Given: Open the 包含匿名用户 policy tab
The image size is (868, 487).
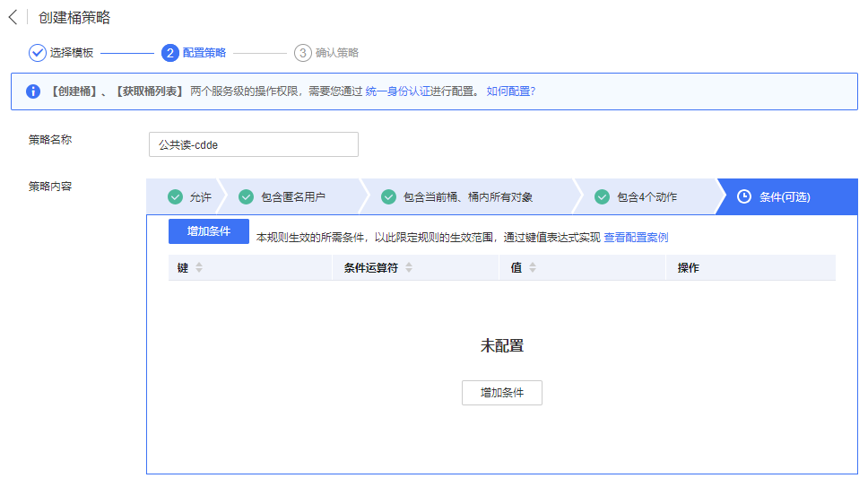Looking at the screenshot, I should pyautogui.click(x=292, y=197).
